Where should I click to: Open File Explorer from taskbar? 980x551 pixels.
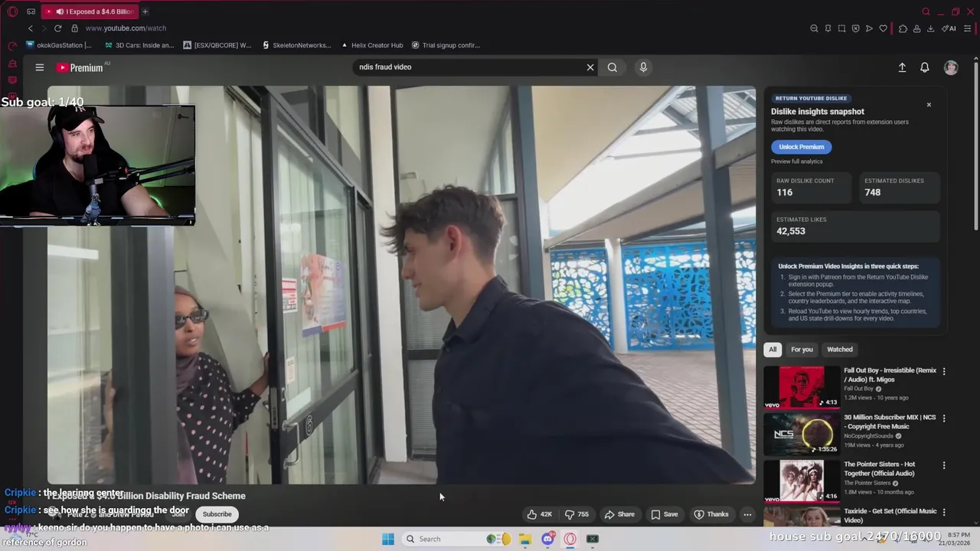point(525,539)
